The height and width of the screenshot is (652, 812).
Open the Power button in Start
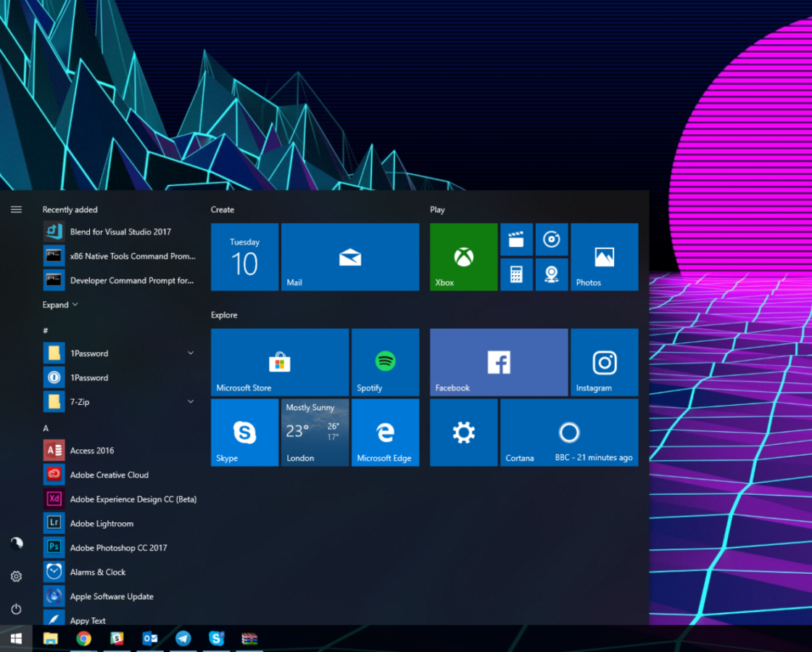[16, 609]
